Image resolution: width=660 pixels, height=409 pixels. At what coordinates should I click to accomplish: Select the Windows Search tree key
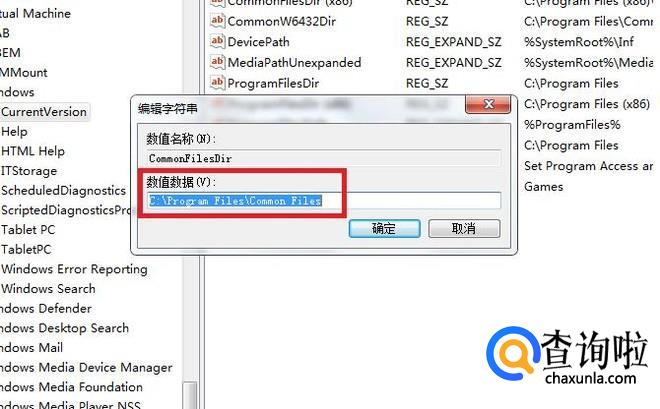48,289
